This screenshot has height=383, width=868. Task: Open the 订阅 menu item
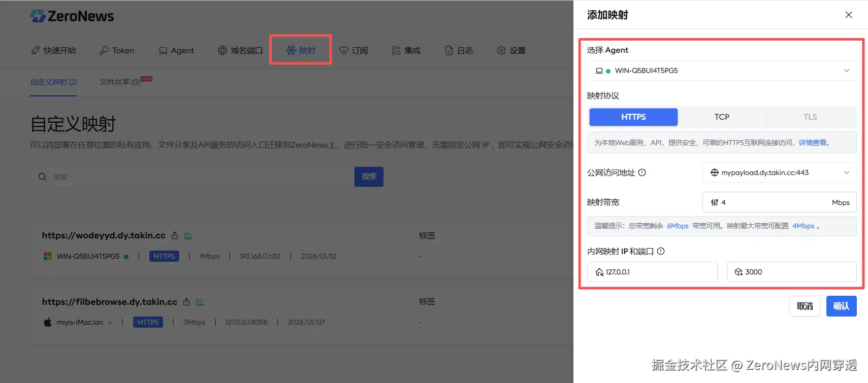click(x=353, y=50)
